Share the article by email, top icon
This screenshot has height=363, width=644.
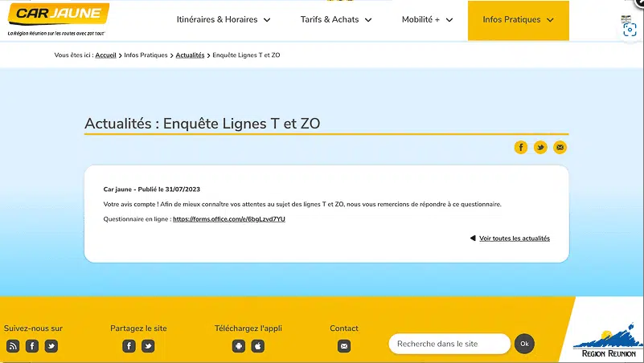coord(560,147)
